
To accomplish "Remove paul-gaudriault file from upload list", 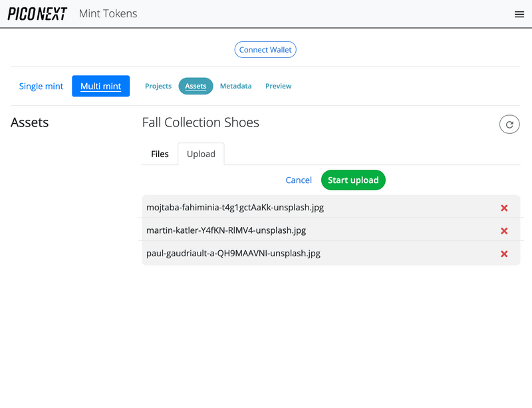I will pos(504,254).
